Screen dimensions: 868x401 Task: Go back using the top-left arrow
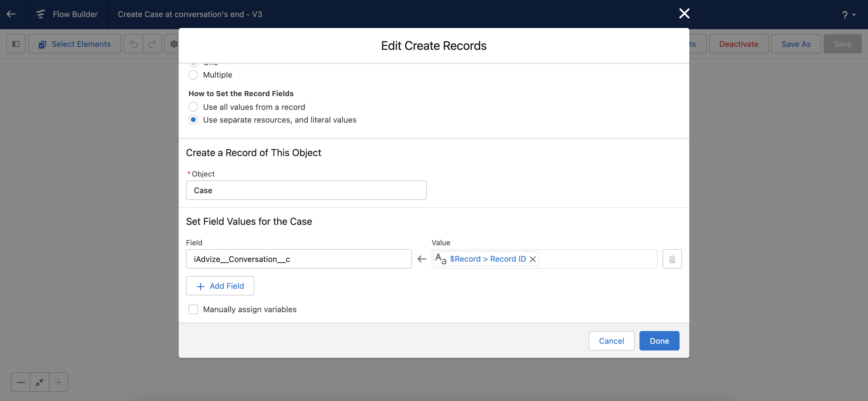pyautogui.click(x=11, y=14)
